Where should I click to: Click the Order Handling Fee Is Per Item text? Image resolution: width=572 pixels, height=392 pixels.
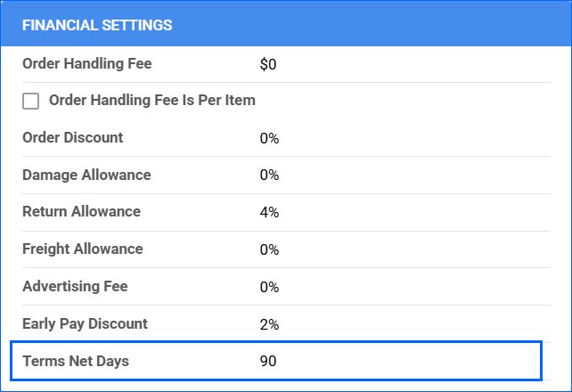tap(152, 101)
